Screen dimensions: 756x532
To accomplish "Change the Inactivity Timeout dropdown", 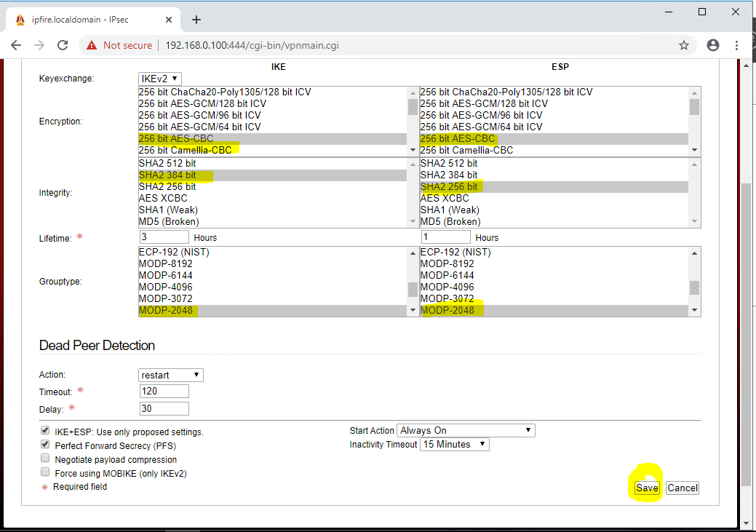I will pyautogui.click(x=453, y=444).
